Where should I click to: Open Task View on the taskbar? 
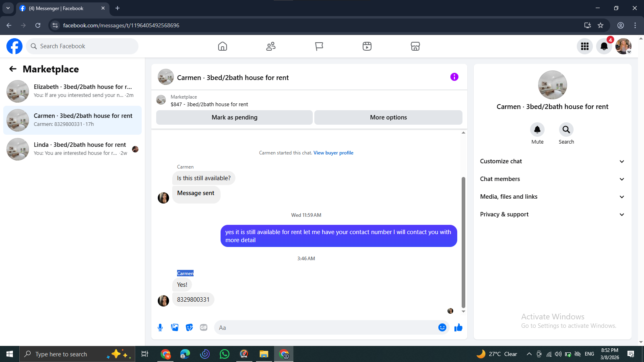pyautogui.click(x=145, y=354)
